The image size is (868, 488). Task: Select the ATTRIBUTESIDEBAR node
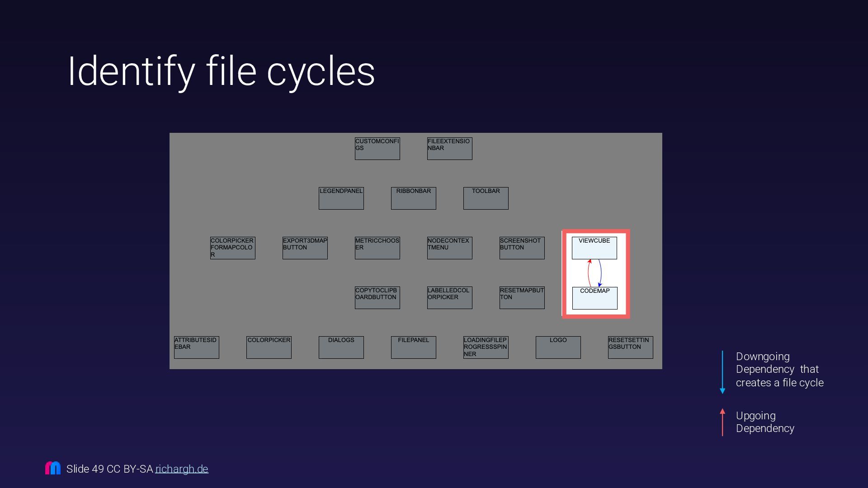tap(196, 347)
